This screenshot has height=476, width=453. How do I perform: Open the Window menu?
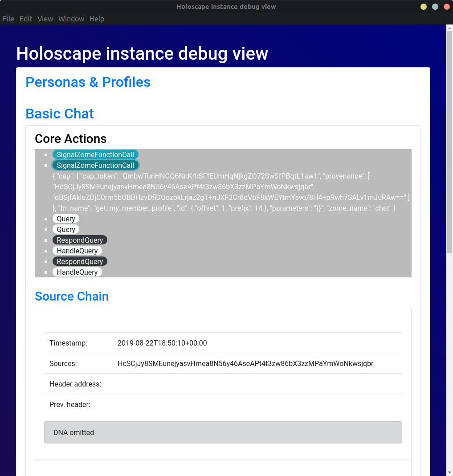tap(71, 19)
